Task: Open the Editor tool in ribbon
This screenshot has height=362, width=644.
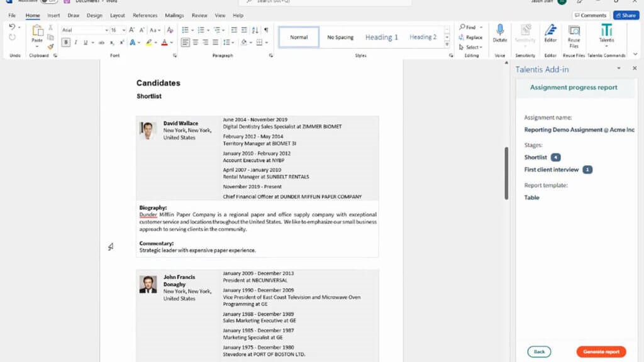Action: pos(550,31)
